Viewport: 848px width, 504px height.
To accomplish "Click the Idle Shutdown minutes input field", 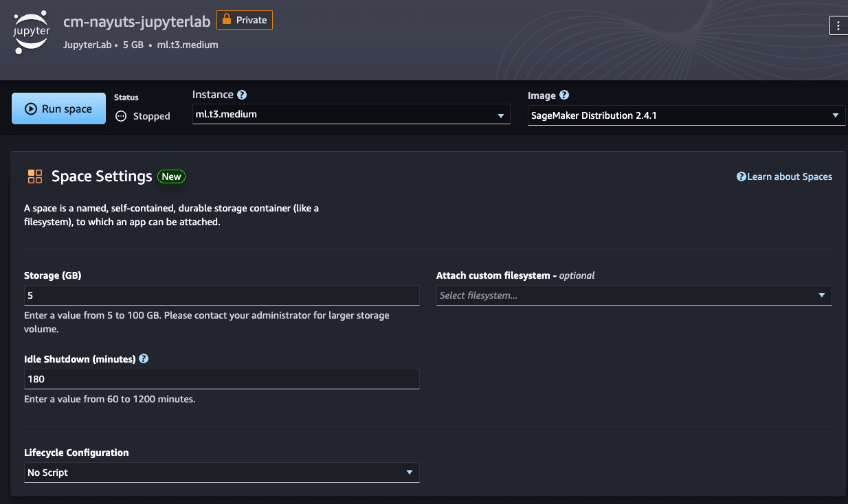I will point(221,379).
